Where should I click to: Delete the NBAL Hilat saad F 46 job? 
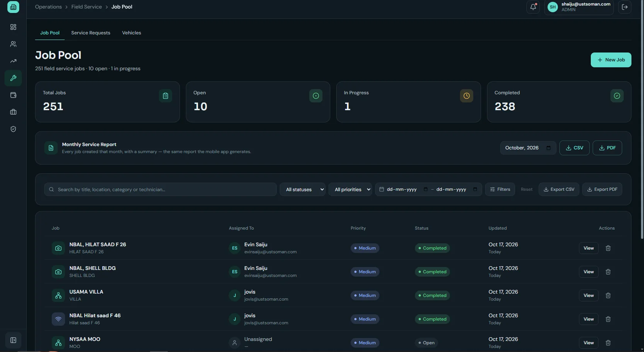click(x=608, y=319)
